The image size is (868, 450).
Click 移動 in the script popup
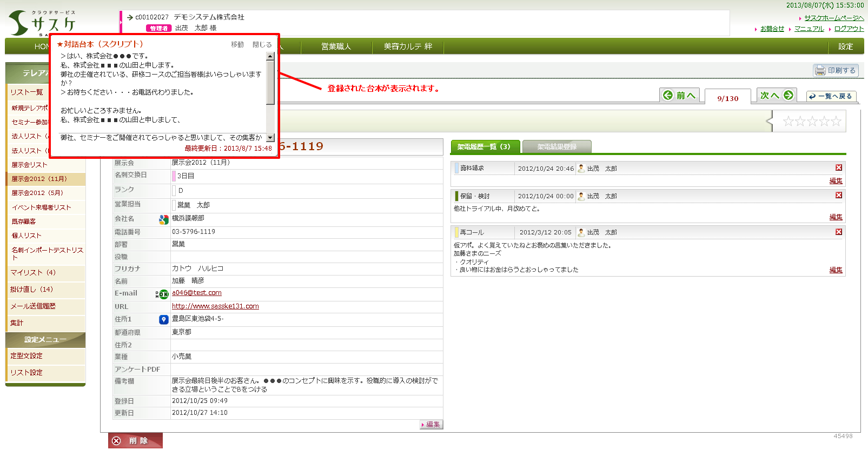pyautogui.click(x=237, y=44)
